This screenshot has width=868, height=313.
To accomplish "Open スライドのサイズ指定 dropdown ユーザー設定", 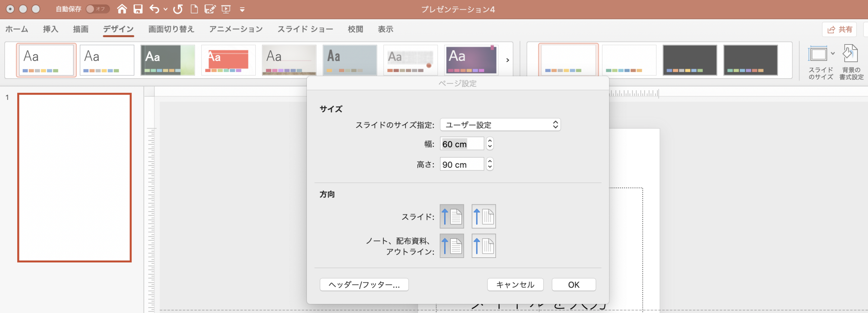I will [500, 125].
